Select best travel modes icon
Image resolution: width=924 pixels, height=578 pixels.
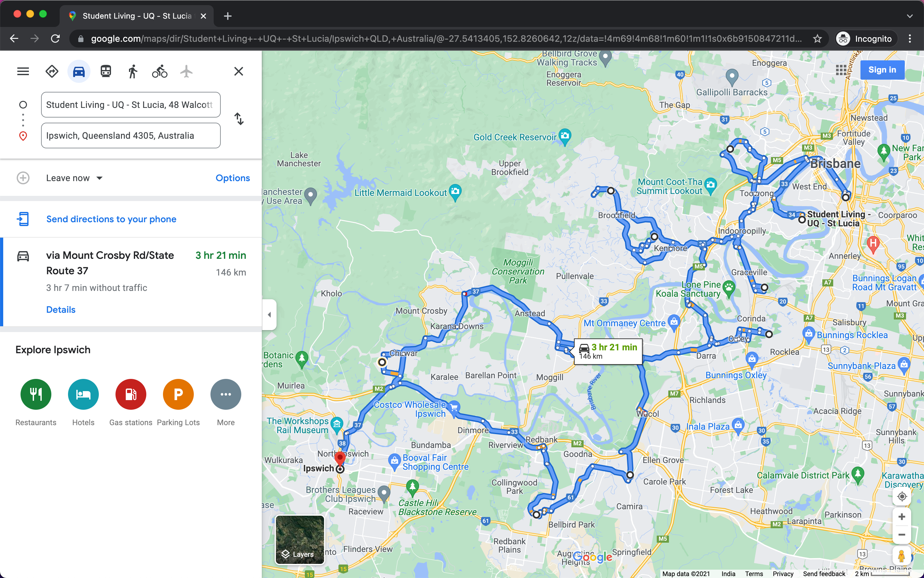pyautogui.click(x=52, y=72)
